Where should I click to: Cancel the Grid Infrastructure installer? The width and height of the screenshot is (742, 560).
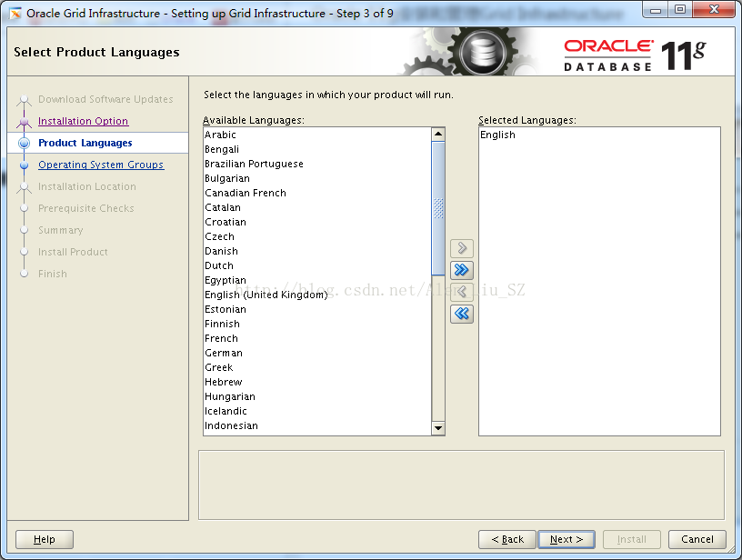pyautogui.click(x=697, y=539)
